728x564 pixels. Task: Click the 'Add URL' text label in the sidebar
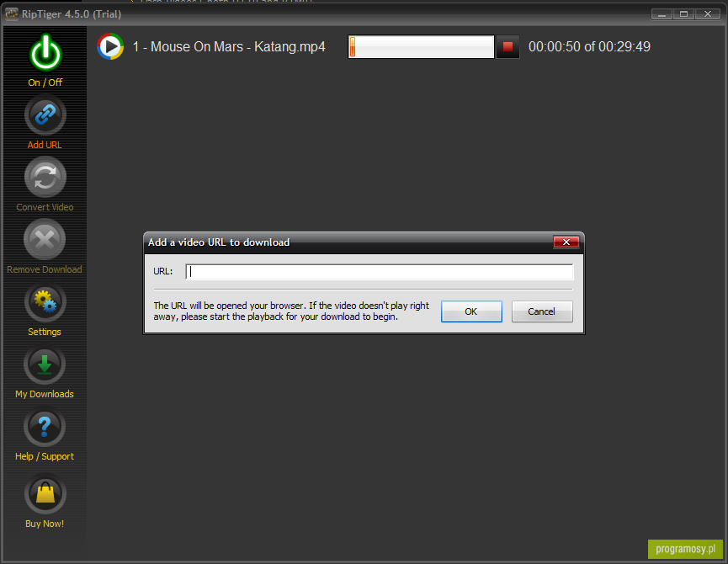click(45, 145)
